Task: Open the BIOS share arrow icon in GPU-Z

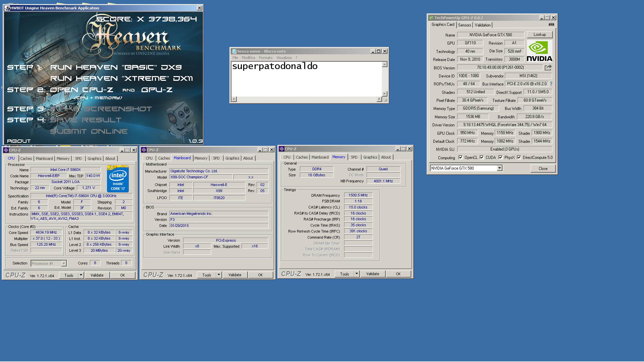Action: coord(548,67)
